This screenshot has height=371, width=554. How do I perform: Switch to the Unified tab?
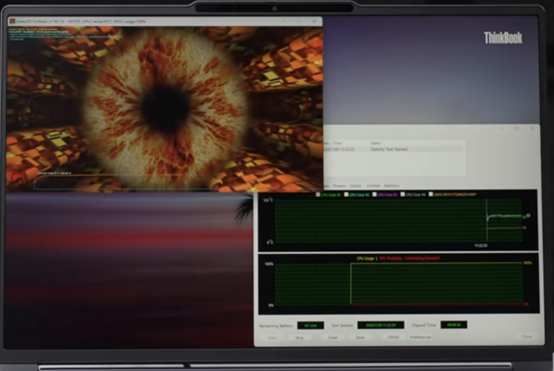pos(373,186)
